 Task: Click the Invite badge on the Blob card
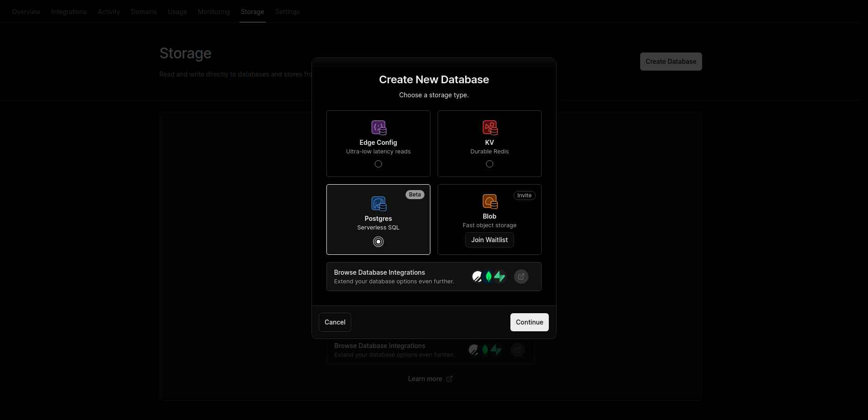pos(524,196)
